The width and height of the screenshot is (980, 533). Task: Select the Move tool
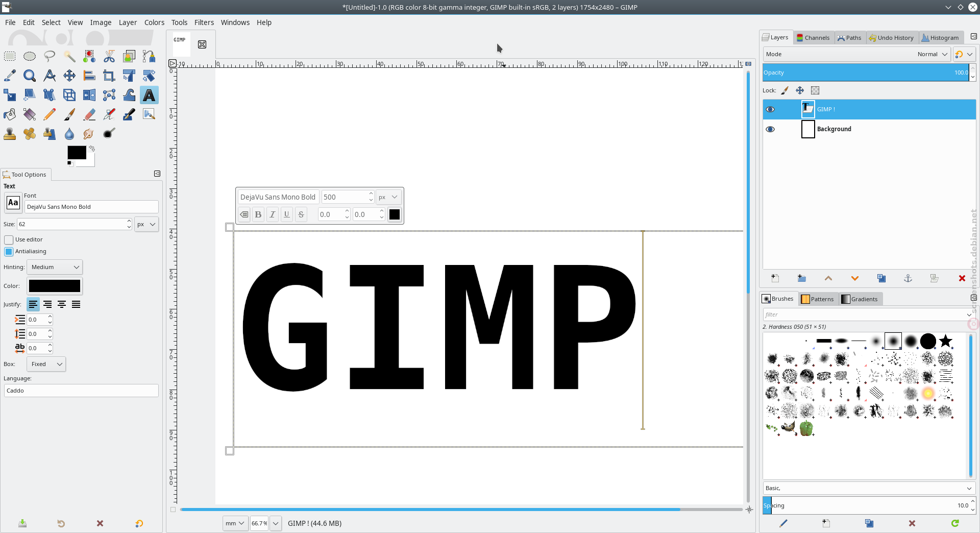tap(69, 76)
